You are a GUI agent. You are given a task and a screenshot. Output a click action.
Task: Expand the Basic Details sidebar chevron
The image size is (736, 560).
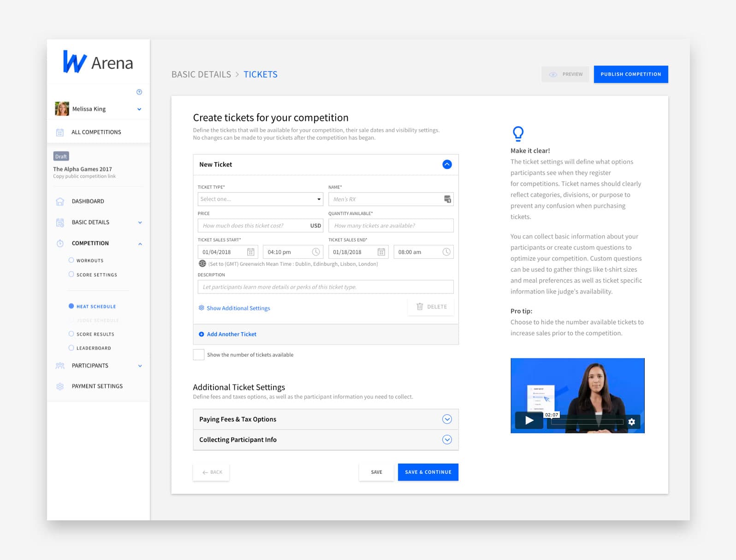tap(140, 222)
